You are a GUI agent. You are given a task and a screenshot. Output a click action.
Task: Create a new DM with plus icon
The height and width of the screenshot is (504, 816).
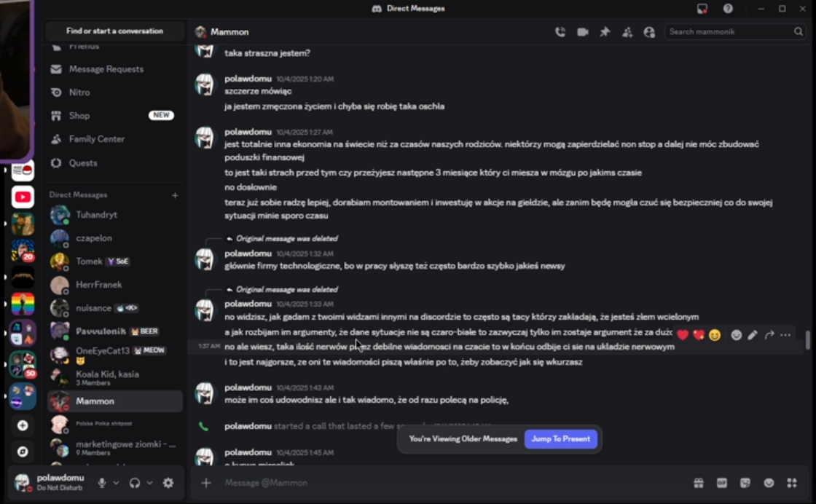(175, 195)
